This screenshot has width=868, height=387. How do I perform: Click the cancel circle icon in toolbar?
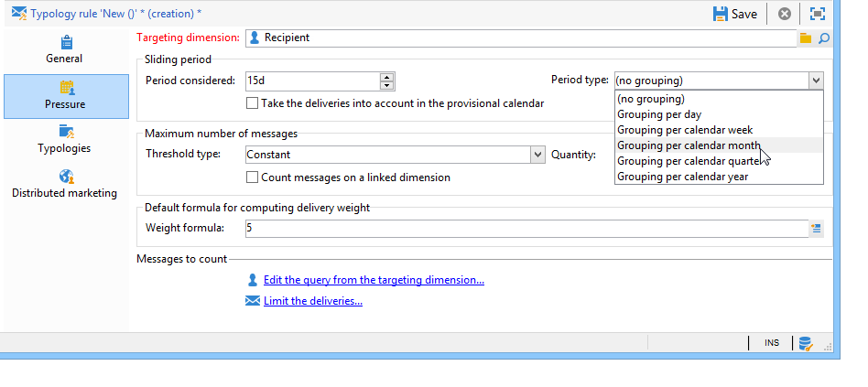tap(784, 14)
